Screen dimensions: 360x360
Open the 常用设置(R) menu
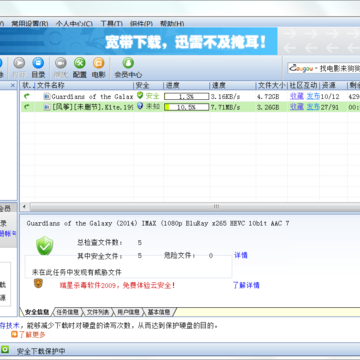[30, 24]
